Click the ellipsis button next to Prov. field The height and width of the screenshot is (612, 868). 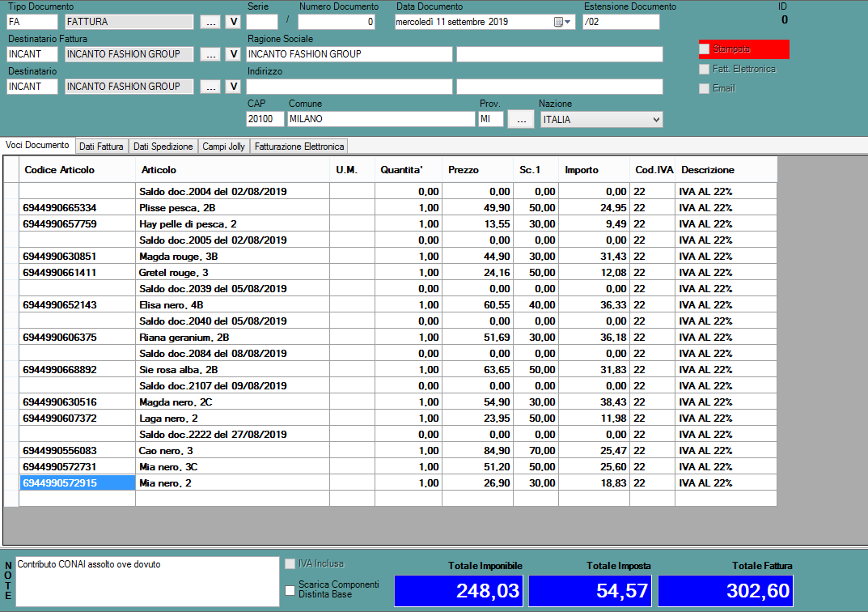point(522,119)
